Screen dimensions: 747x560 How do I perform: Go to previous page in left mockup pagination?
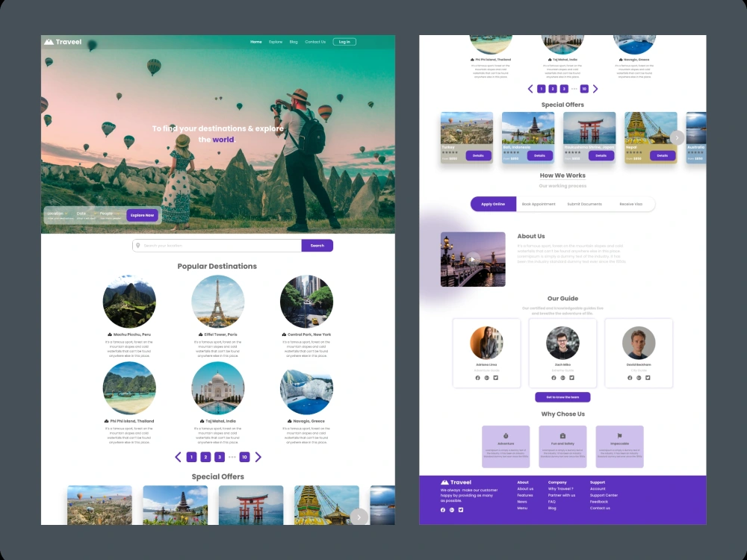pyautogui.click(x=179, y=457)
